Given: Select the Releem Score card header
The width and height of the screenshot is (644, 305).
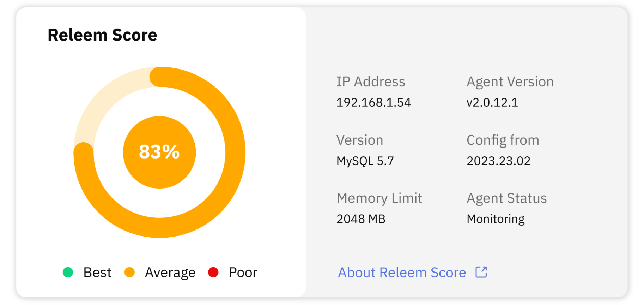Looking at the screenshot, I should click(102, 35).
